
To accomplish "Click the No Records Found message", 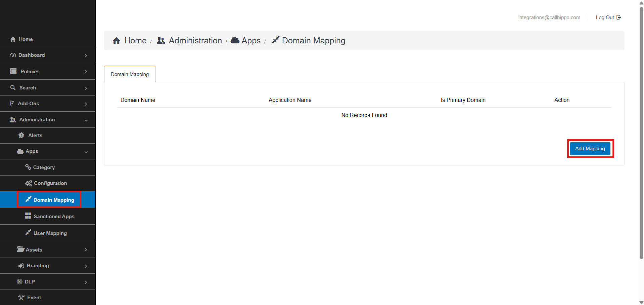I will tap(364, 115).
